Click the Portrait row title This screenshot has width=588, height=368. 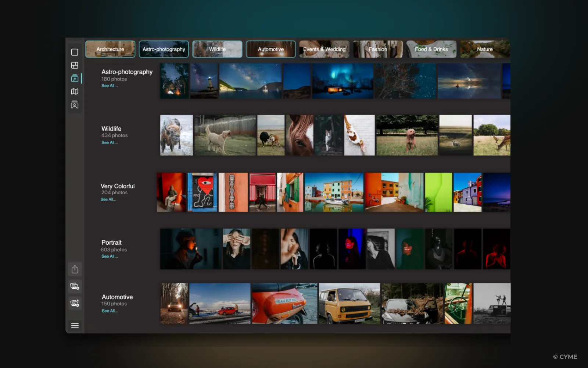pyautogui.click(x=111, y=243)
